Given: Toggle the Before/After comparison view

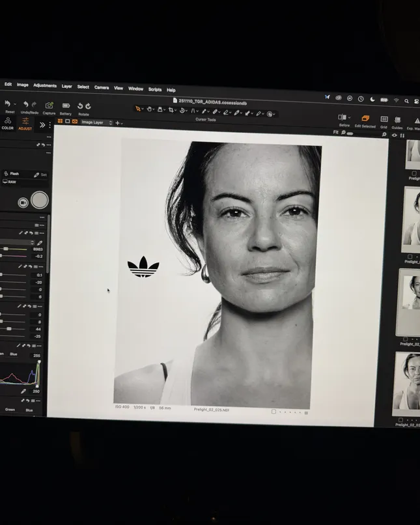Looking at the screenshot, I should coord(342,117).
